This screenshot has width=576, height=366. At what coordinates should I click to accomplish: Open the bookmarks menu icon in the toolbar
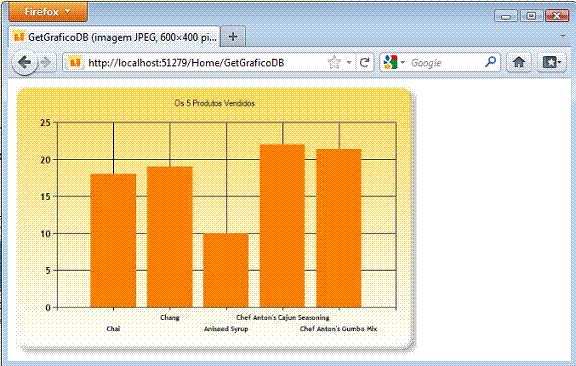click(x=551, y=62)
